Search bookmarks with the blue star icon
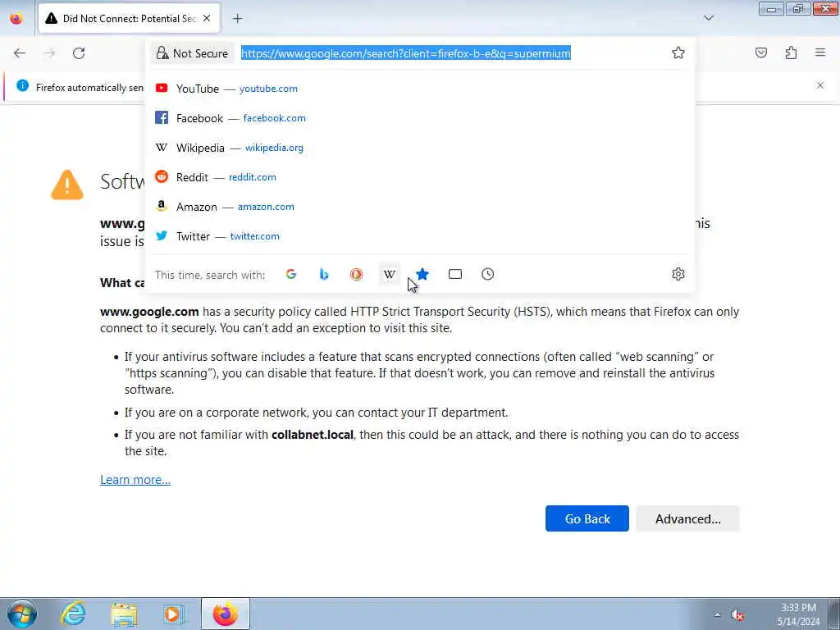Image resolution: width=840 pixels, height=630 pixels. point(422,274)
